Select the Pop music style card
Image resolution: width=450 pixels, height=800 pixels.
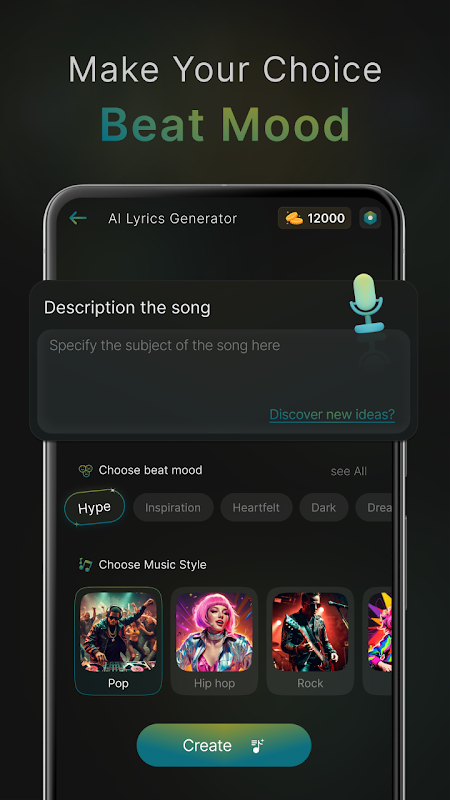(118, 641)
